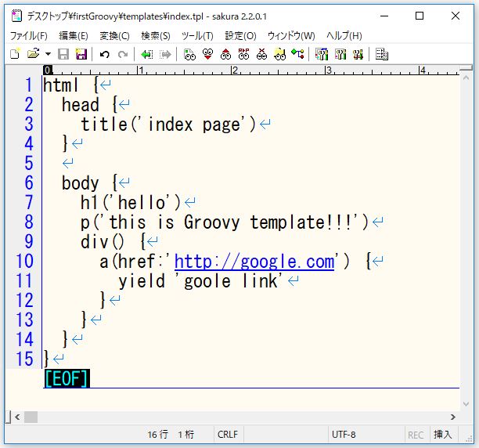Minimize the sakura window
The width and height of the screenshot is (479, 448).
384,16
